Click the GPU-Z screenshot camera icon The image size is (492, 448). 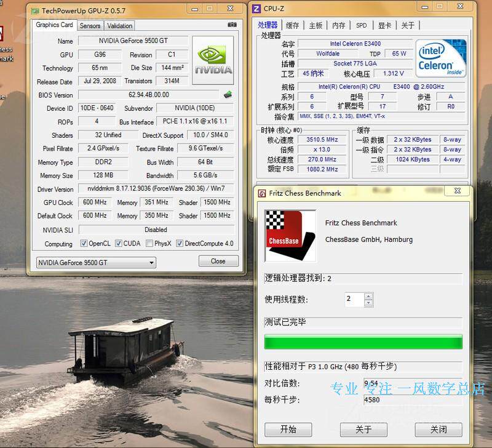232,25
